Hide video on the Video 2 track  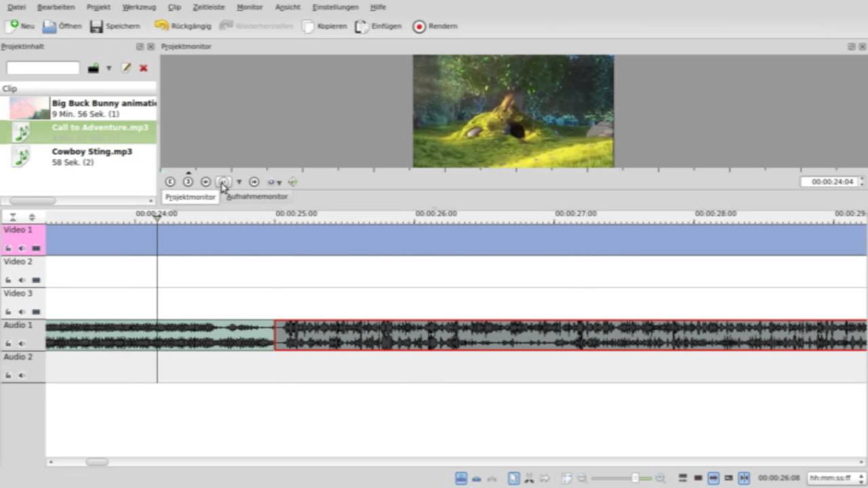click(x=36, y=281)
